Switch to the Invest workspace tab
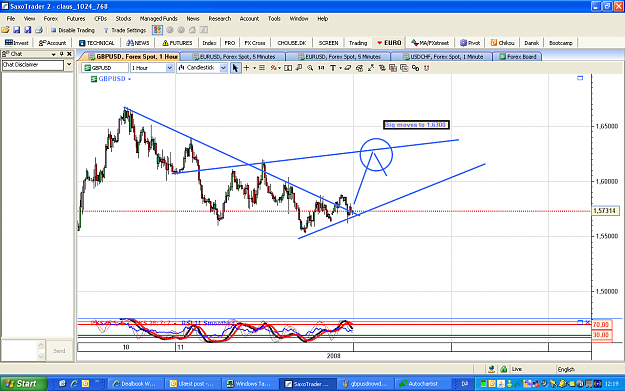The height and width of the screenshot is (391, 625). (x=17, y=43)
